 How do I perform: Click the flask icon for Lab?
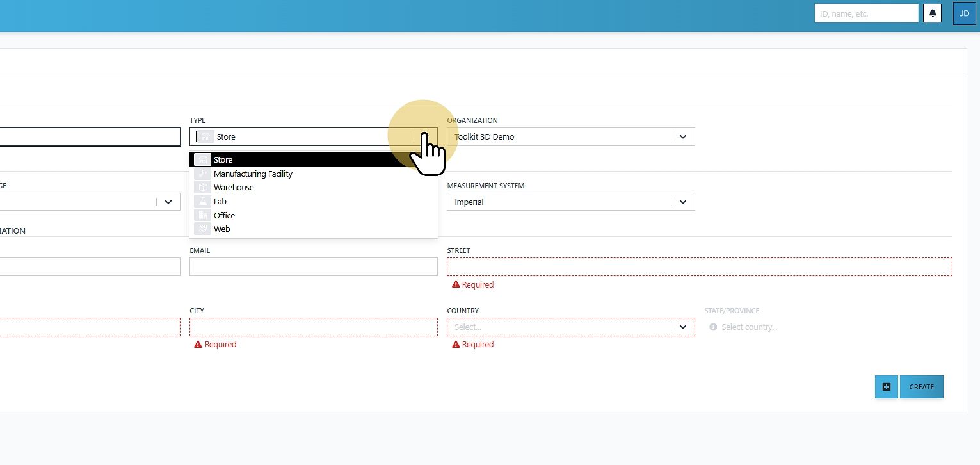pyautogui.click(x=202, y=201)
